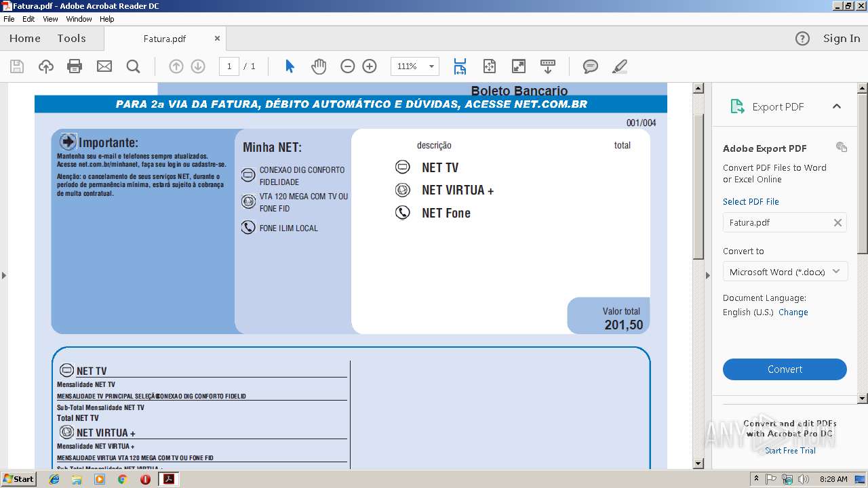Send file by email envelope icon
This screenshot has width=868, height=488.
click(104, 66)
